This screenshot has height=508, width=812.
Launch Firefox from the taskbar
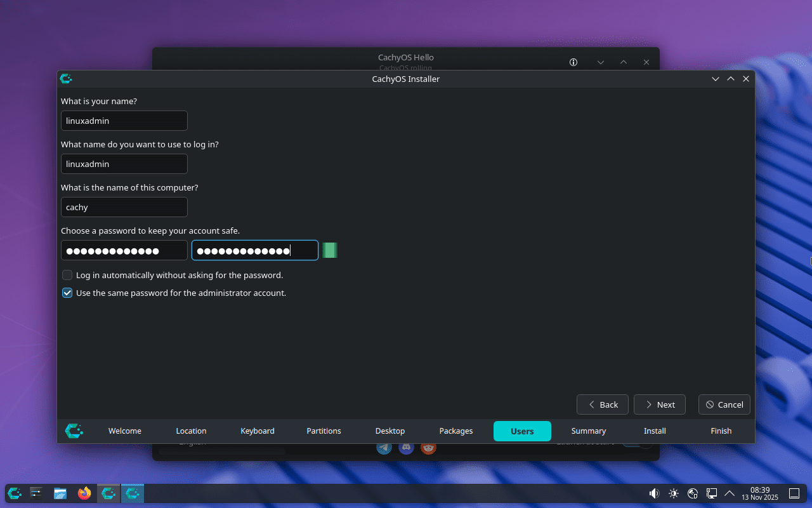pyautogui.click(x=84, y=493)
